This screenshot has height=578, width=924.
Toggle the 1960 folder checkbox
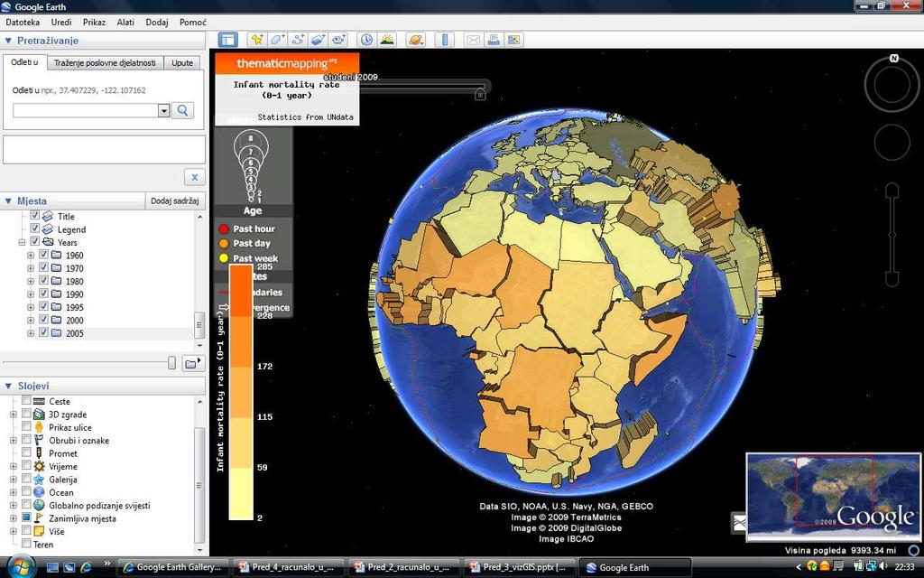43,255
